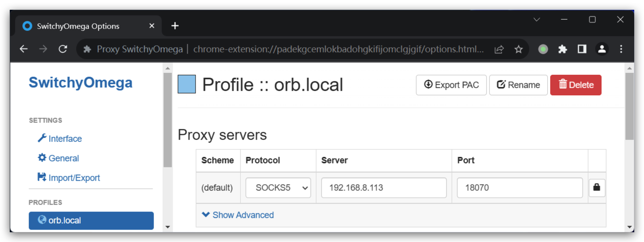This screenshot has height=242, width=644.
Task: Click the lock authentication button
Action: 597,188
